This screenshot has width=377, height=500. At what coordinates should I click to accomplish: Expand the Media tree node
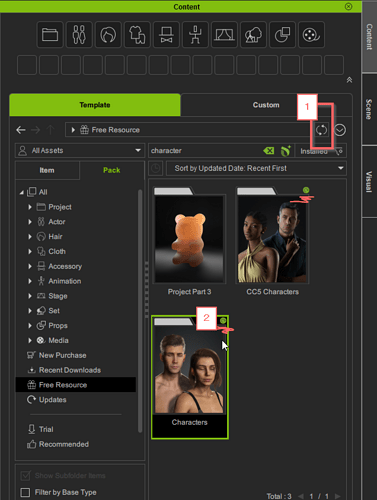tap(30, 340)
